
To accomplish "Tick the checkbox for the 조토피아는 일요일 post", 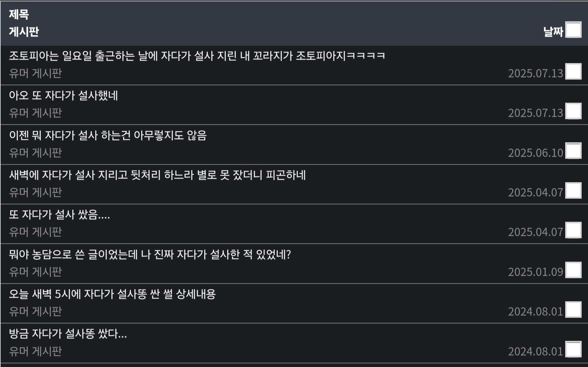I will tap(573, 71).
